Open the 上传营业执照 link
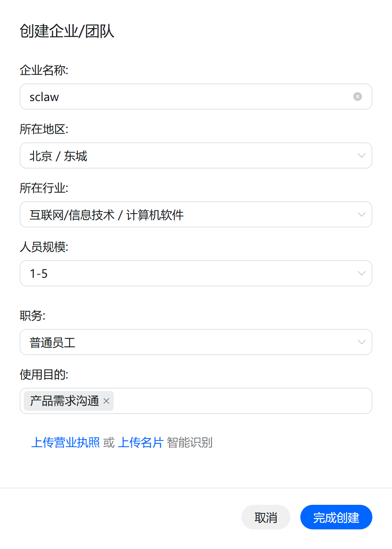The height and width of the screenshot is (549, 392). [65, 442]
